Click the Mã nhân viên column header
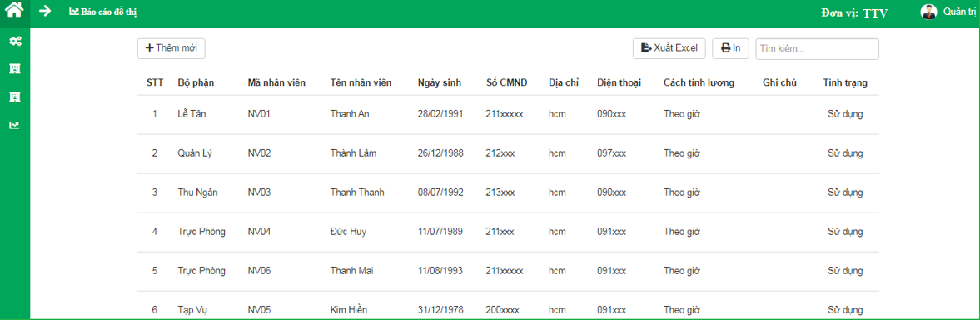980x320 pixels. click(x=276, y=82)
